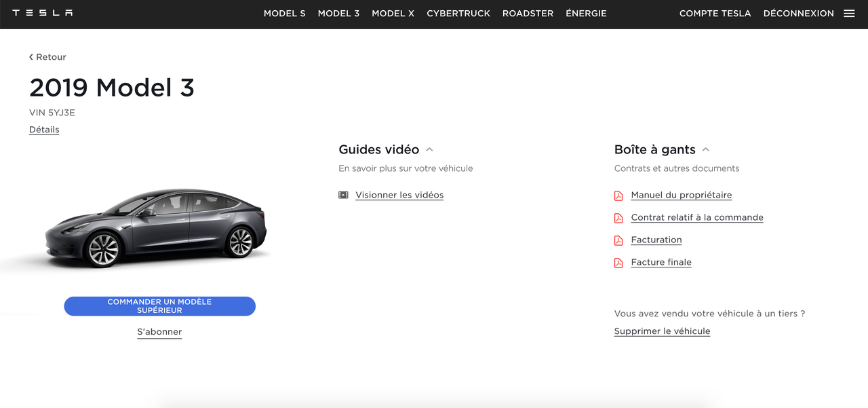868x408 pixels.
Task: Open the hamburger menu icon
Action: pos(849,13)
